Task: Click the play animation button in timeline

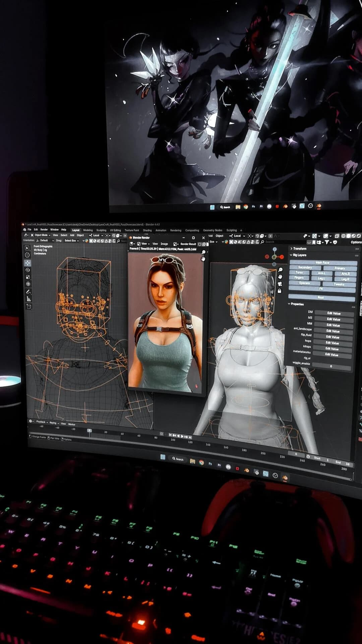Action: click(182, 436)
